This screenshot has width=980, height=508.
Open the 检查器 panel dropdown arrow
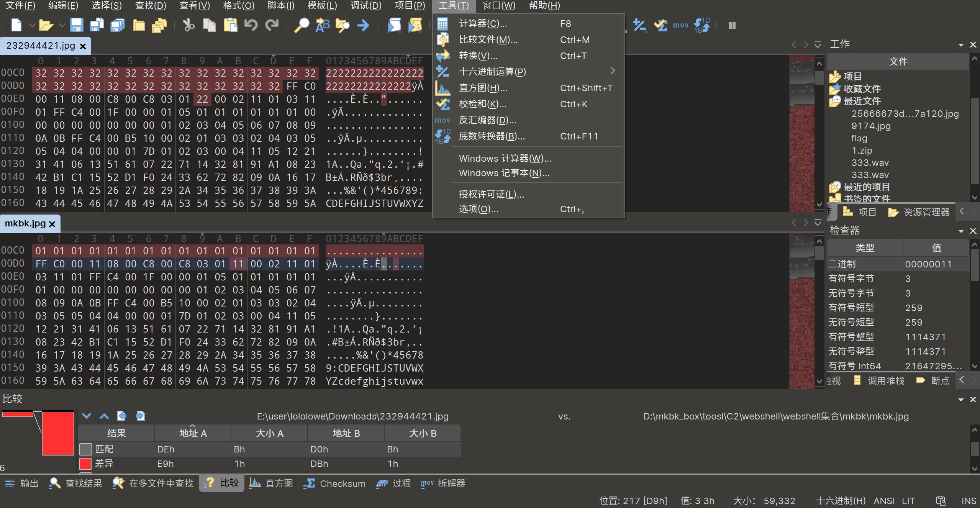pos(960,231)
